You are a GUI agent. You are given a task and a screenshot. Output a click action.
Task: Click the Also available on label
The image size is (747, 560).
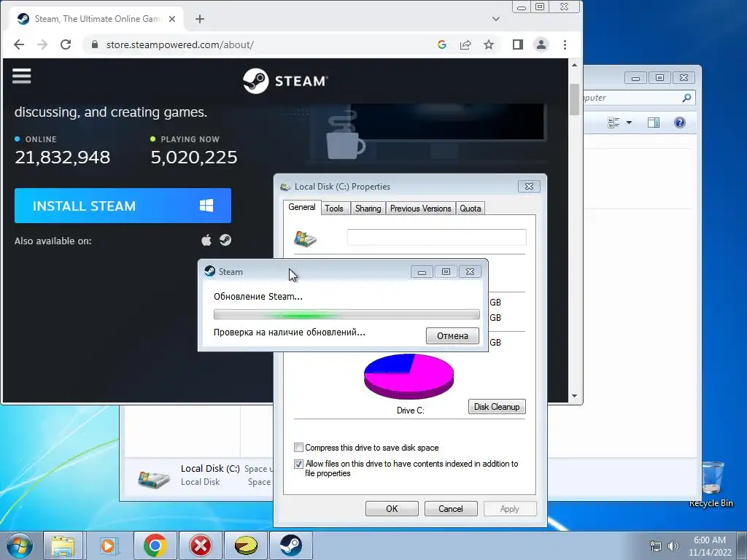point(53,241)
